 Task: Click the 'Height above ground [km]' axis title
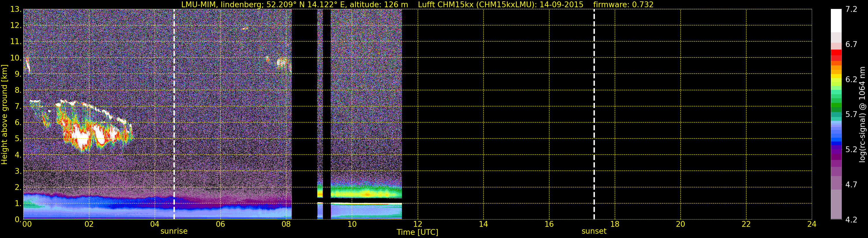pyautogui.click(x=4, y=115)
